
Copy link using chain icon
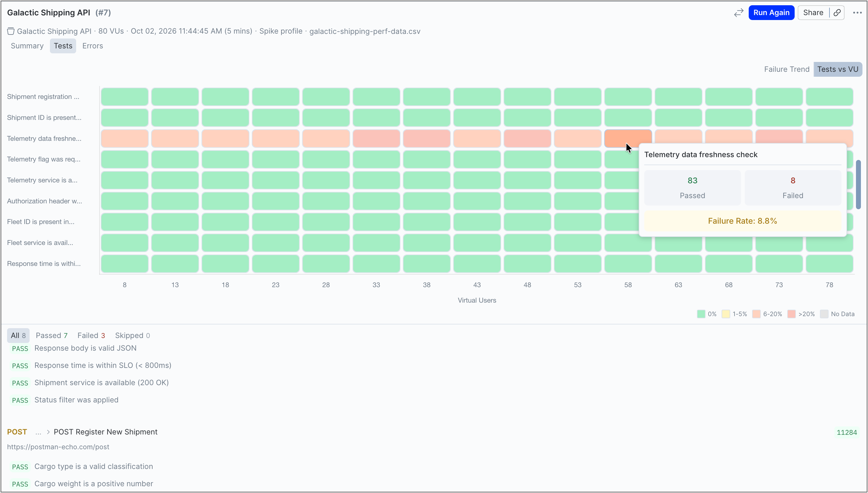click(837, 13)
